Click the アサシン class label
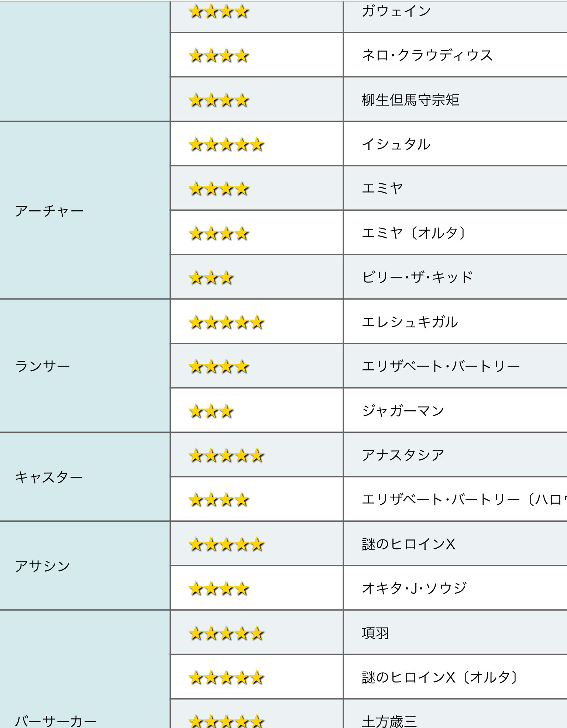The width and height of the screenshot is (567, 728). coord(42,566)
